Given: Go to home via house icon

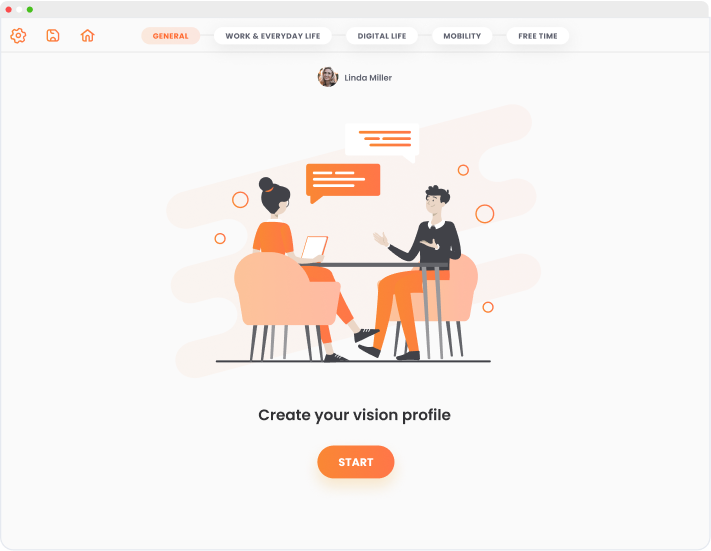Looking at the screenshot, I should click(x=88, y=35).
